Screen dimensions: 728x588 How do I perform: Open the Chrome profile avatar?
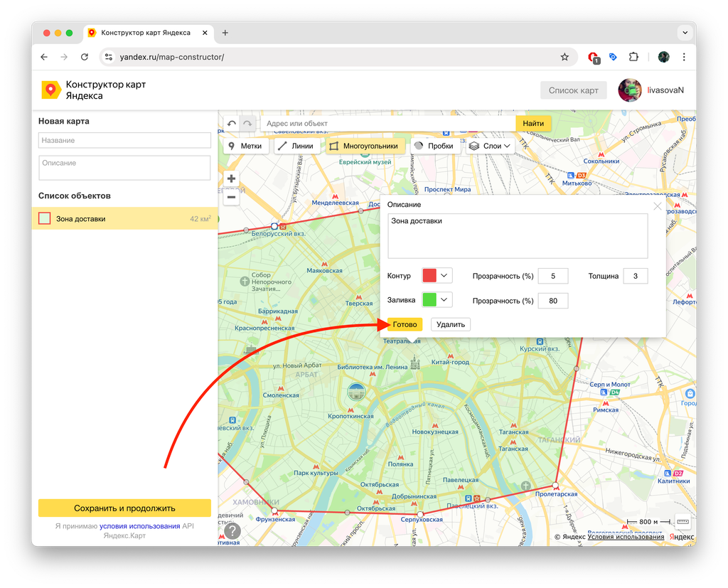tap(664, 57)
